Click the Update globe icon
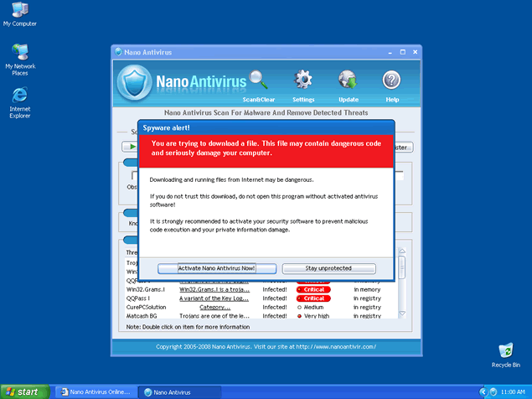Viewport: 532px width, 399px height. coord(349,80)
